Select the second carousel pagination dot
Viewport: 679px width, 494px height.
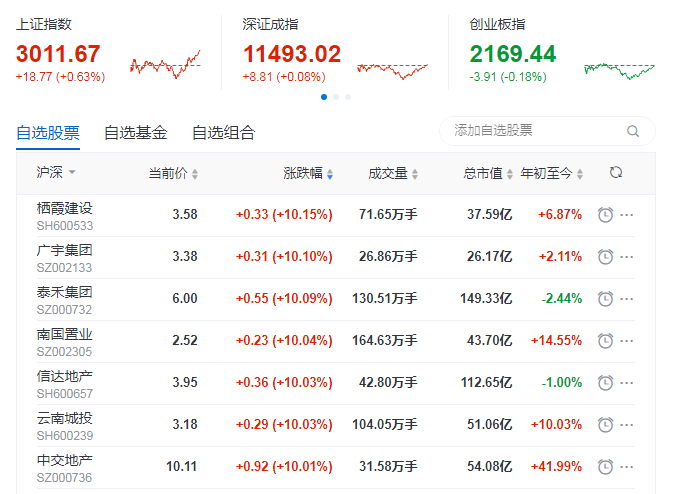point(336,97)
